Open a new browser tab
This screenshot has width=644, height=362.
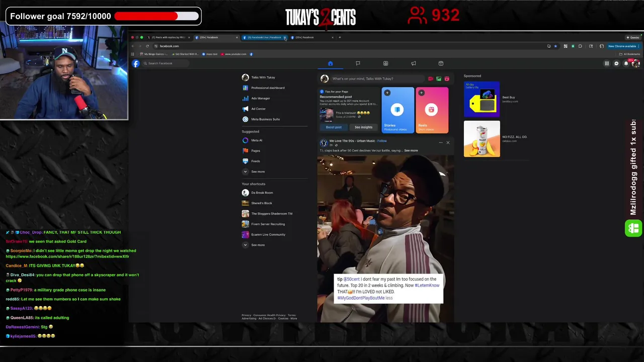(x=340, y=37)
